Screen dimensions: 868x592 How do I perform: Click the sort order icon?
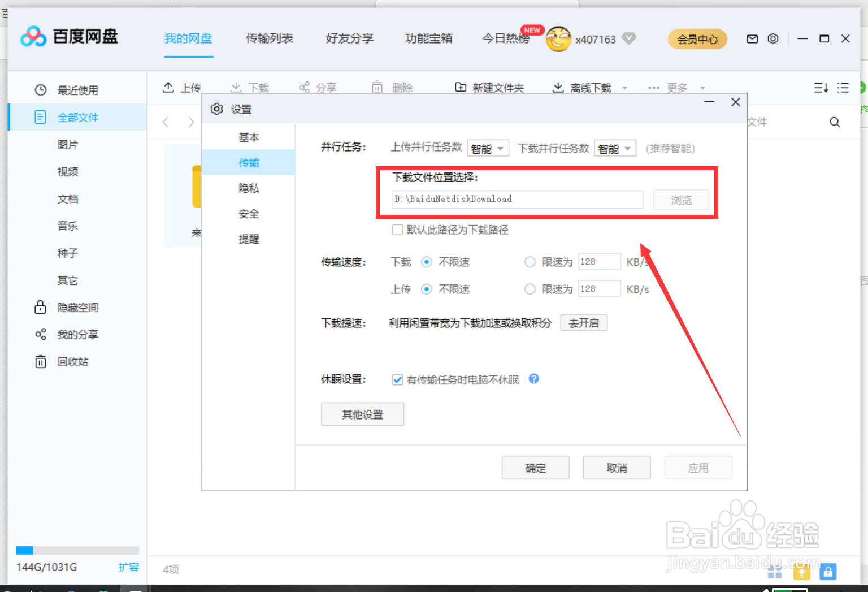click(821, 88)
